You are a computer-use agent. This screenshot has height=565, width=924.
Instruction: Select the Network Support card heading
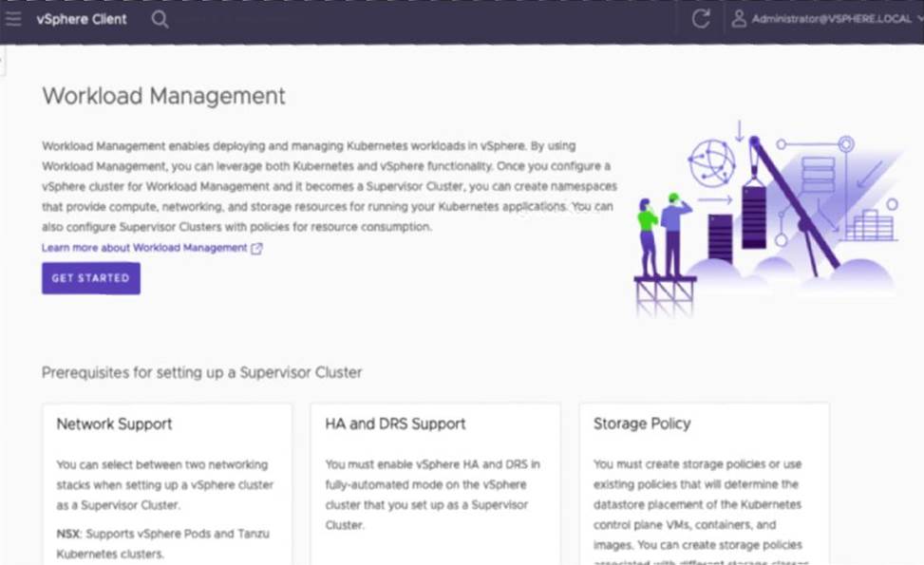coord(114,424)
